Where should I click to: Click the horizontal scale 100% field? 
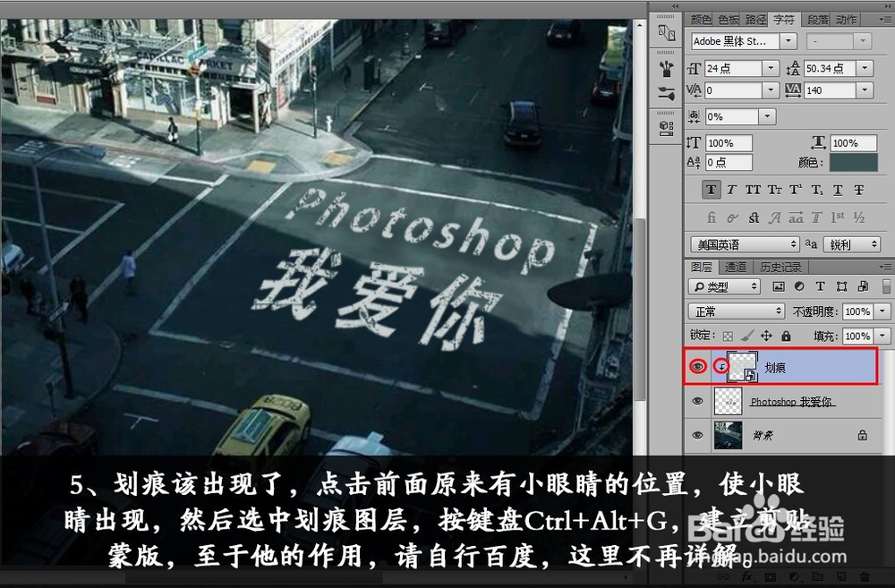[853, 142]
